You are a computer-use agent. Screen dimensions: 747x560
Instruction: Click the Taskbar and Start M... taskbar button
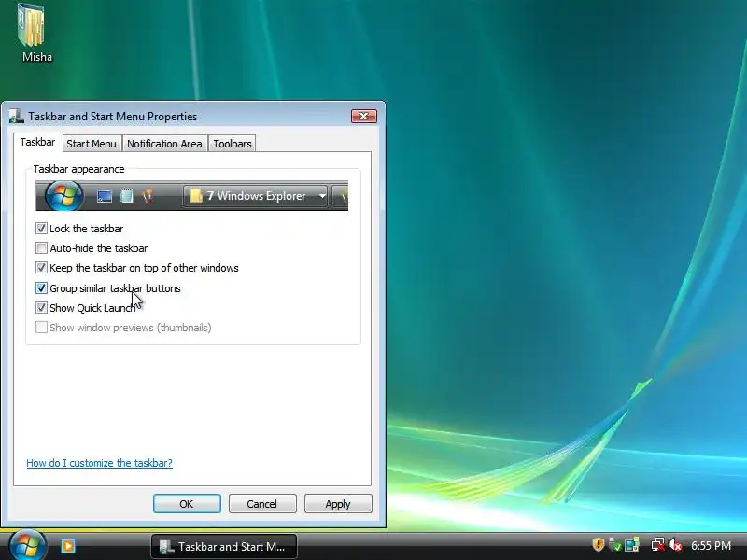pyautogui.click(x=224, y=546)
